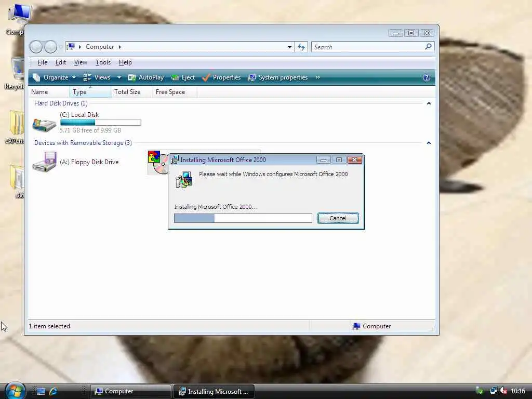
Task: Eject the selected drive
Action: [183, 78]
